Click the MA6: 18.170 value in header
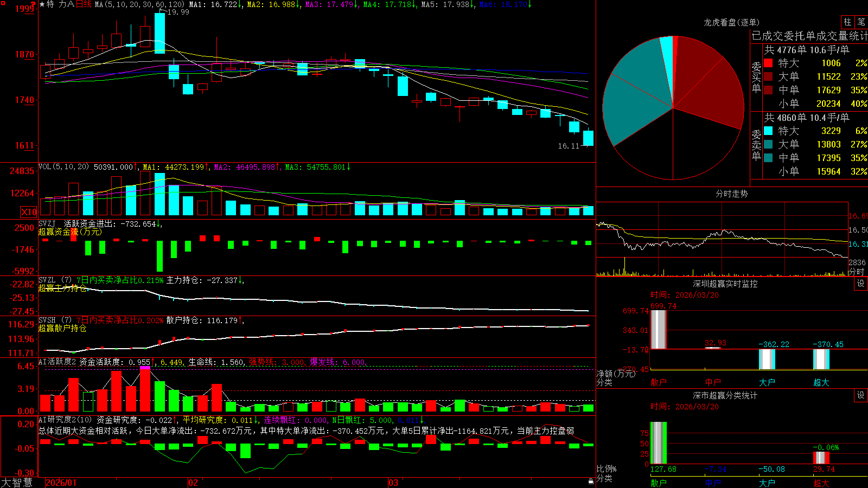868x488 pixels. [505, 4]
